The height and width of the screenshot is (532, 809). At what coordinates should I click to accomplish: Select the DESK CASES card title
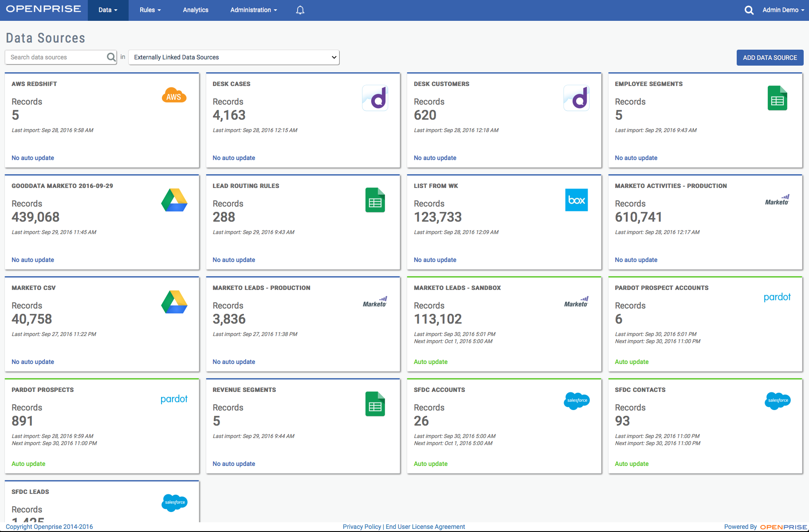point(232,84)
